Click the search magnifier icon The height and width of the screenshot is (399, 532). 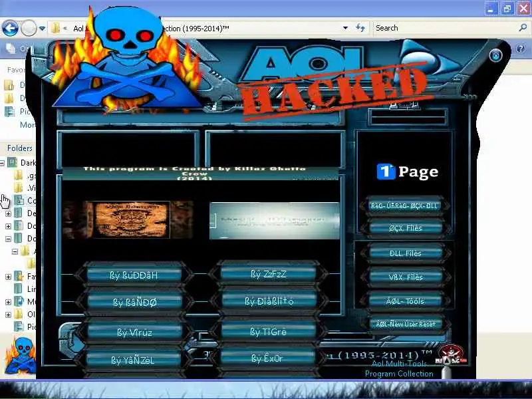[523, 28]
